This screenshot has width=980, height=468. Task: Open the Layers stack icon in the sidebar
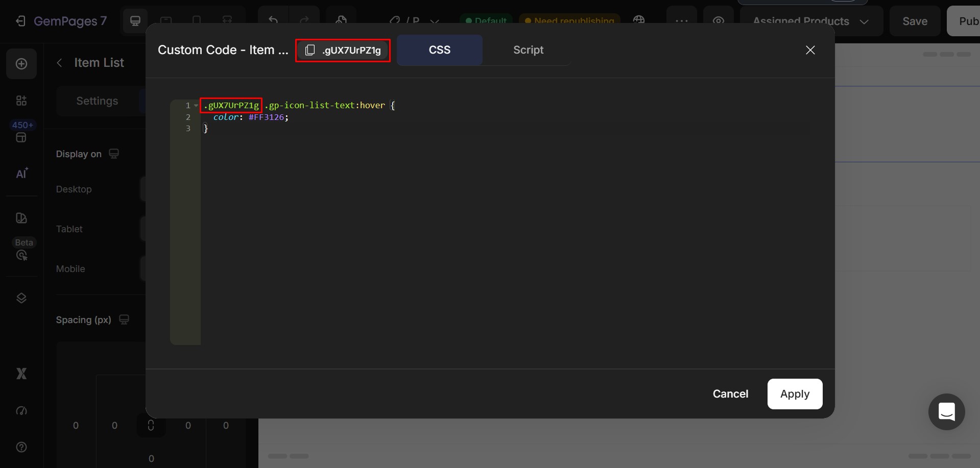pyautogui.click(x=21, y=298)
